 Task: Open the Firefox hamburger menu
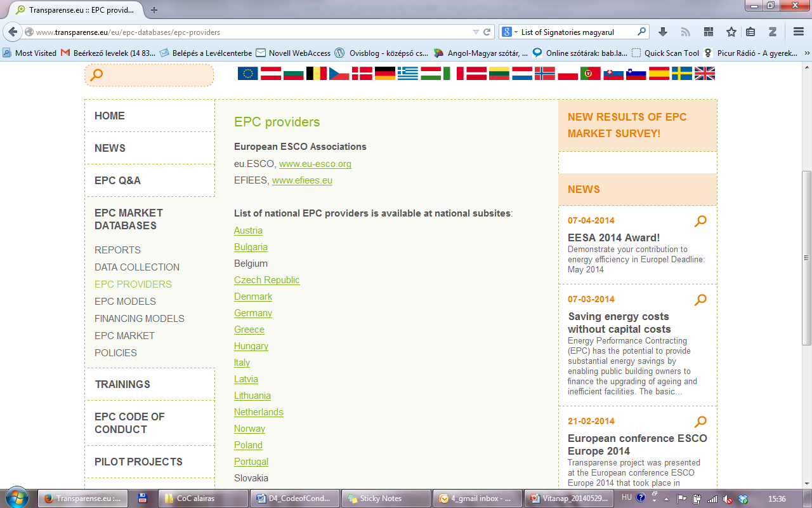pyautogui.click(x=799, y=32)
